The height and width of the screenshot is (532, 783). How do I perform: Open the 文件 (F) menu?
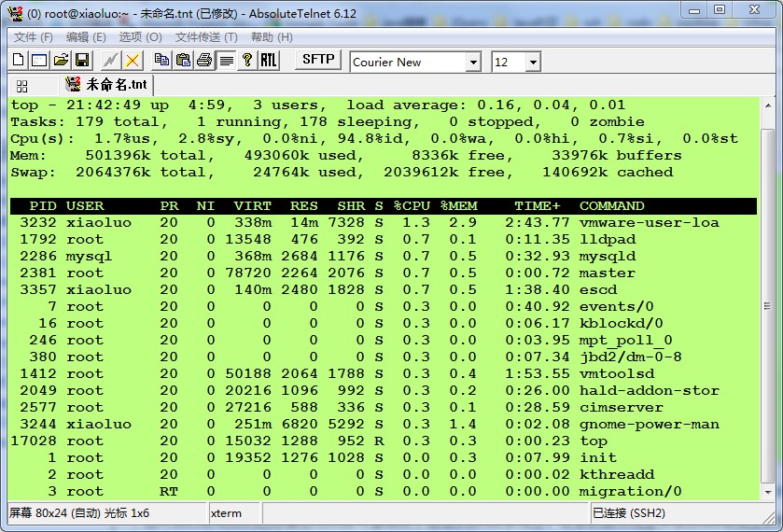pyautogui.click(x=34, y=37)
